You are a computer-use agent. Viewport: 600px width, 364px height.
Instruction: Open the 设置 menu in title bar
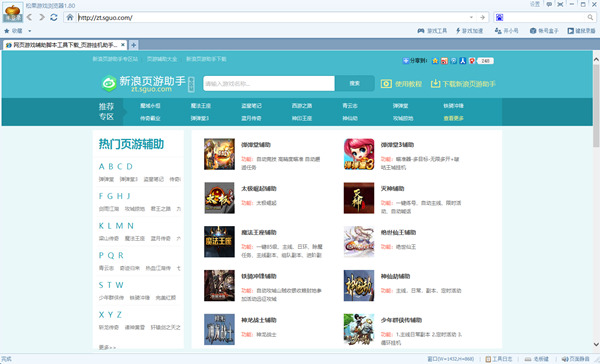[x=535, y=4]
